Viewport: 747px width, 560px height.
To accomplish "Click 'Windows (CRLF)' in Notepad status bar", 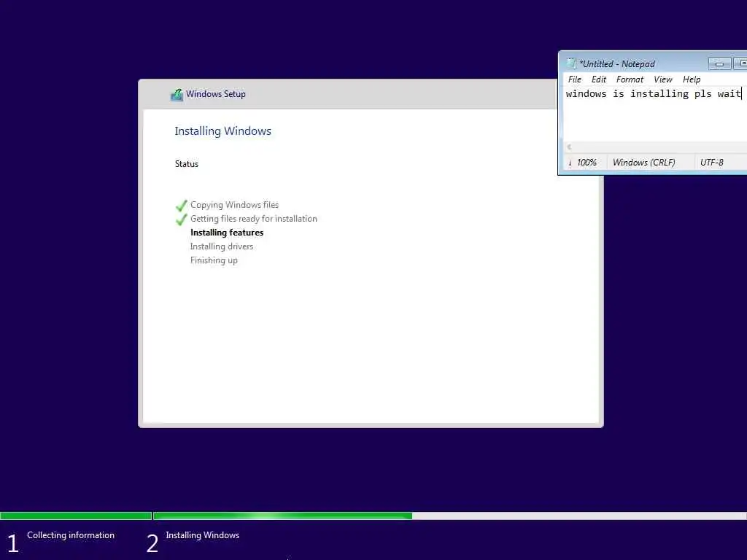I will 644,163.
